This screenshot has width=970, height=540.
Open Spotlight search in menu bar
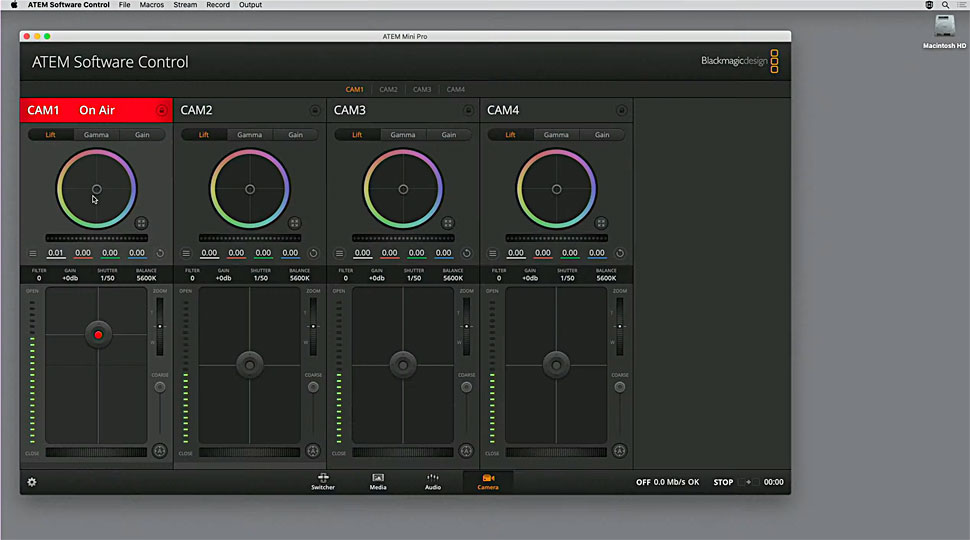pyautogui.click(x=945, y=4)
